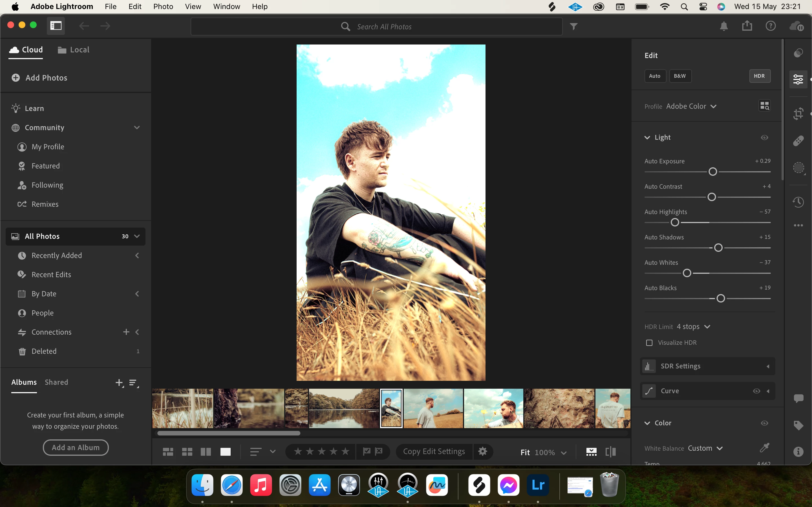Open the share icon in toolbar
The width and height of the screenshot is (812, 507).
(747, 26)
